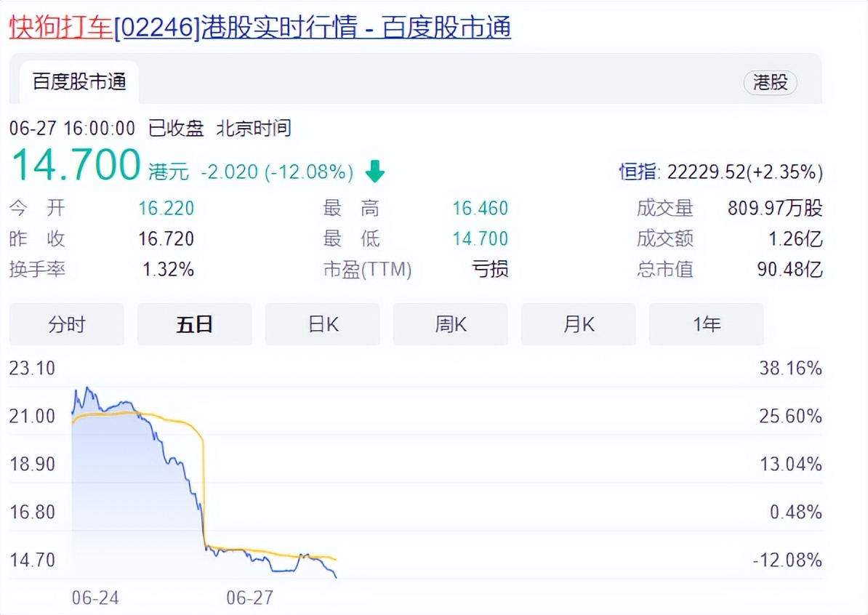Click the 18.90 price axis label
The height and width of the screenshot is (615, 868).
[32, 464]
